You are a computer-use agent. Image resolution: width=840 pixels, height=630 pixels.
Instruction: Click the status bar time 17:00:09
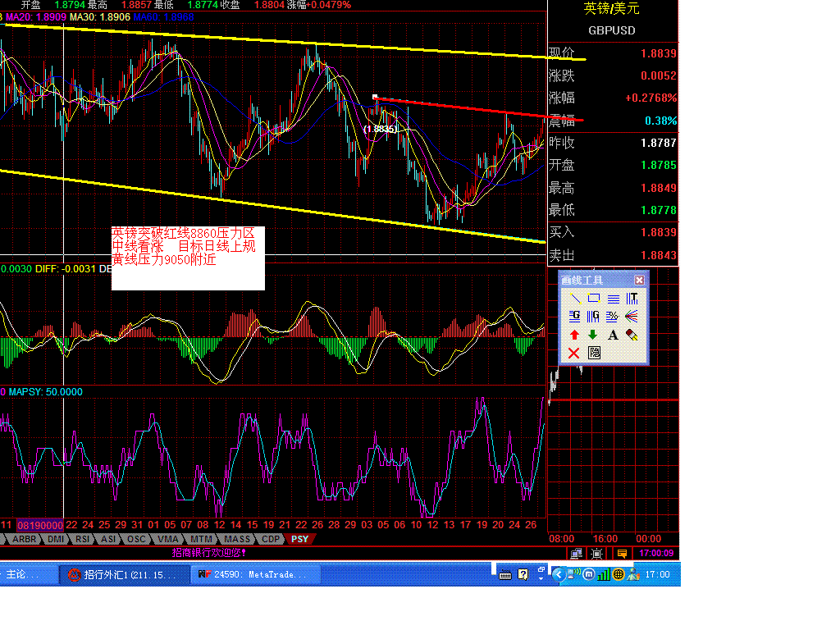click(656, 554)
